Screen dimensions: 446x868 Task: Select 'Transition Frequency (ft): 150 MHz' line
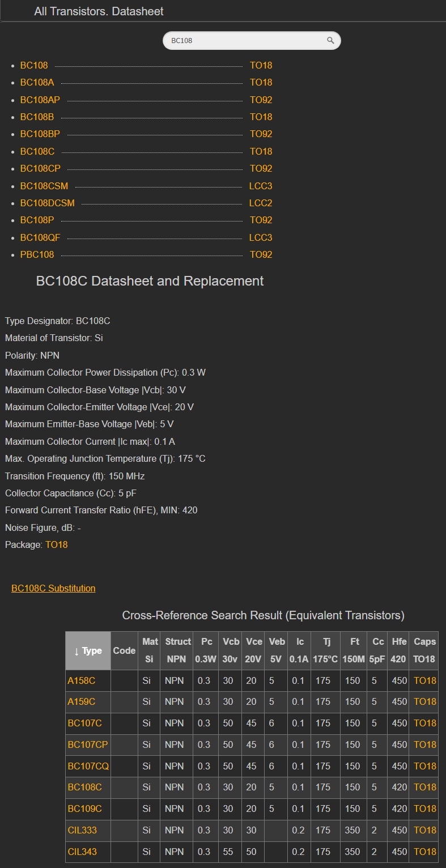tap(75, 476)
